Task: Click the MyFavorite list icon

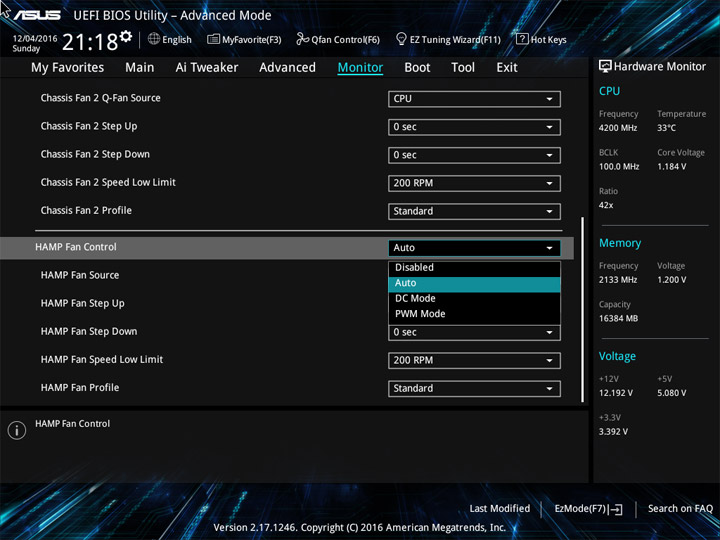Action: click(x=213, y=39)
